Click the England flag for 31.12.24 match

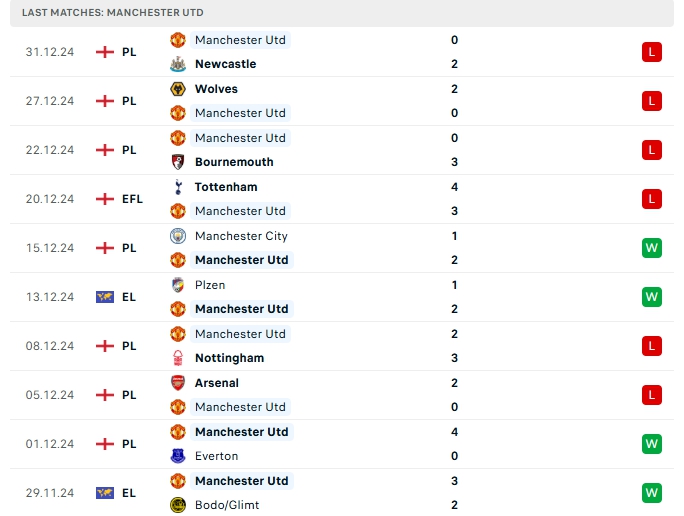pyautogui.click(x=105, y=52)
